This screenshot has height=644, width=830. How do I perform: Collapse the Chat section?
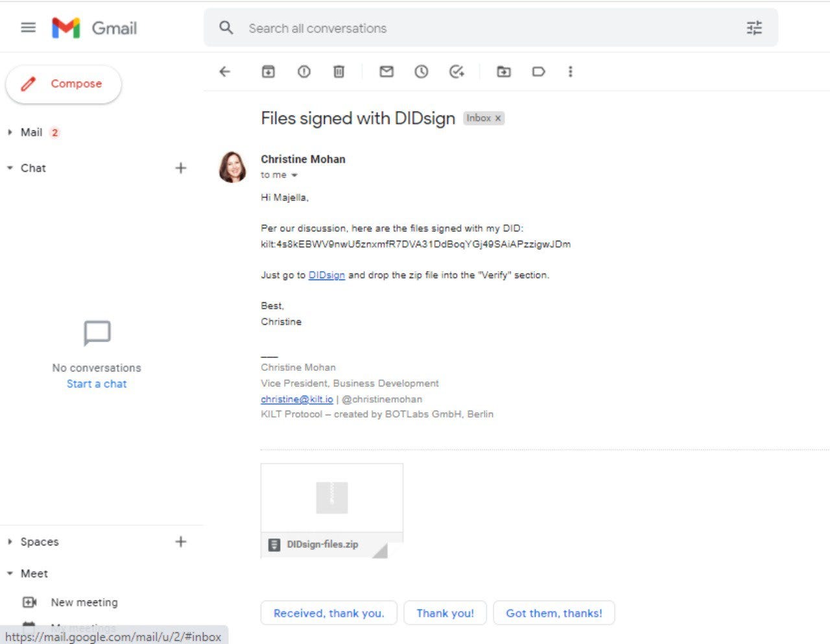[10, 168]
